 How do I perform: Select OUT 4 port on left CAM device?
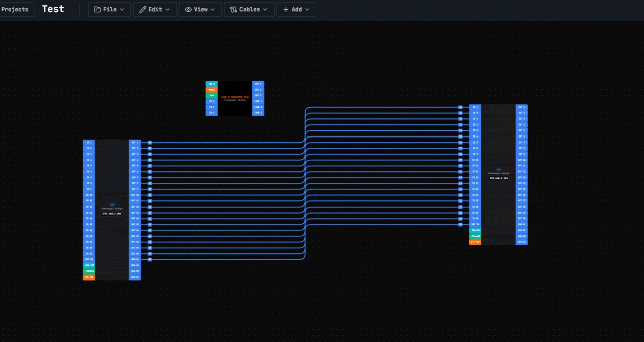pyautogui.click(x=135, y=160)
